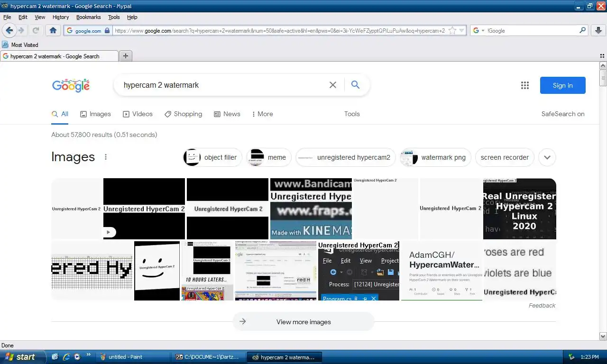Clear the Google search box with X
607x364 pixels.
[333, 85]
